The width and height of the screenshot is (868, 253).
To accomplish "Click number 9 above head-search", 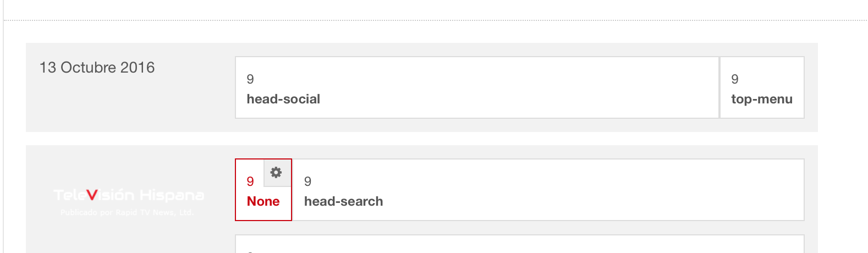I will [x=307, y=182].
